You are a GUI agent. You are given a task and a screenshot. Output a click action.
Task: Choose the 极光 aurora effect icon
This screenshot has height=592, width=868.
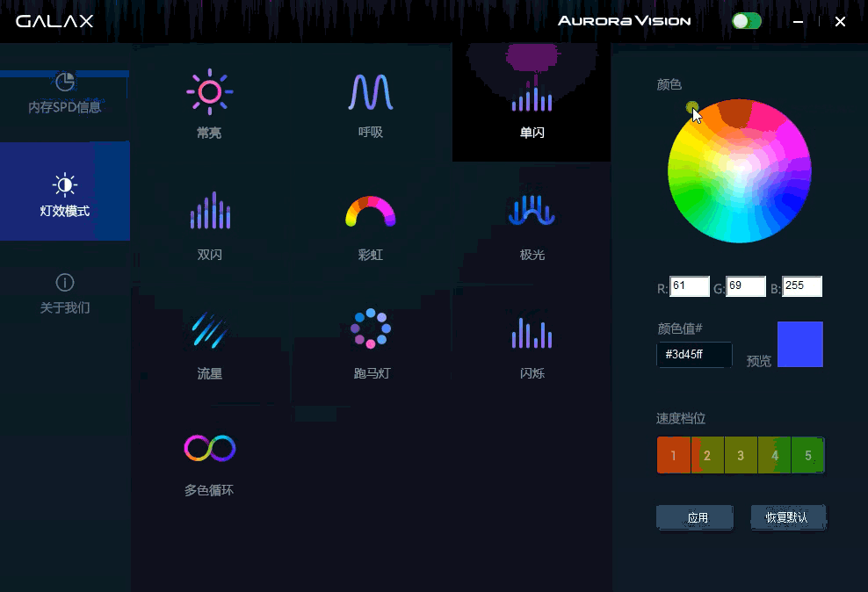(x=532, y=210)
